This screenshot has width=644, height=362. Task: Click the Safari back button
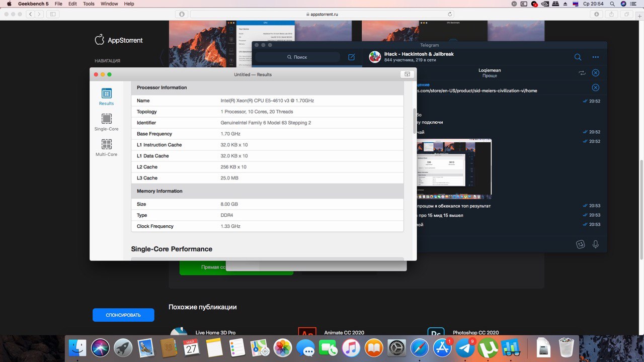30,14
